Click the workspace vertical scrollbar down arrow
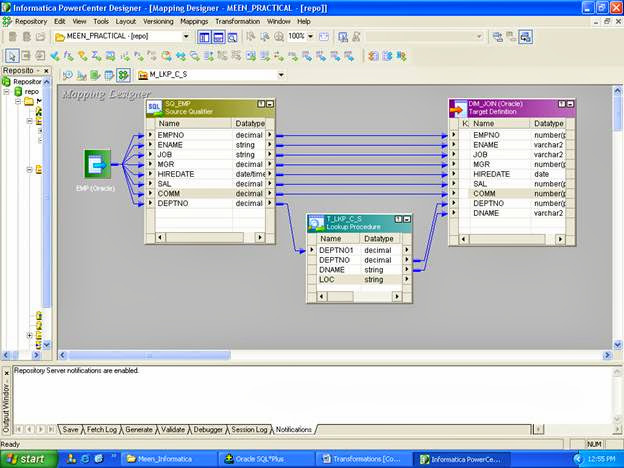Screen dimensions: 624x468 [618, 344]
